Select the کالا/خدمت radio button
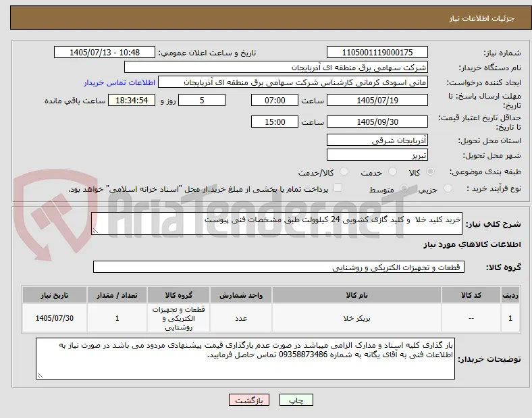 pyautogui.click(x=344, y=172)
